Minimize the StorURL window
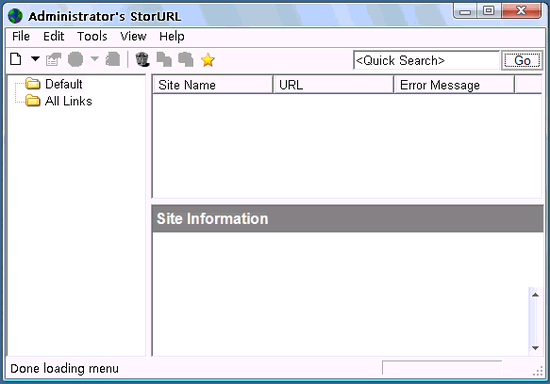The height and width of the screenshot is (384, 550). pos(465,11)
